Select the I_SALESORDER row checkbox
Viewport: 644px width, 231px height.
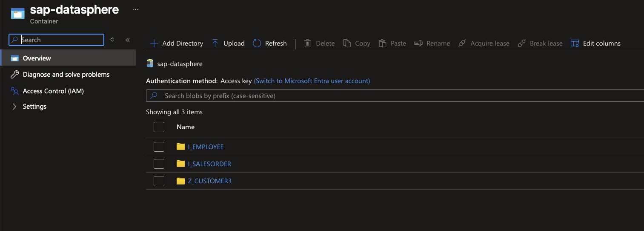[x=159, y=164]
